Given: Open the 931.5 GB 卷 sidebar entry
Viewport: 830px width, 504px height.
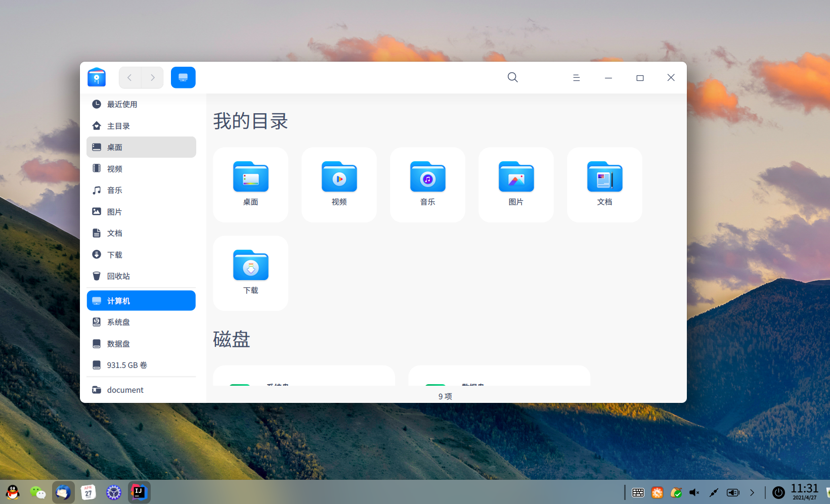Looking at the screenshot, I should click(x=141, y=365).
